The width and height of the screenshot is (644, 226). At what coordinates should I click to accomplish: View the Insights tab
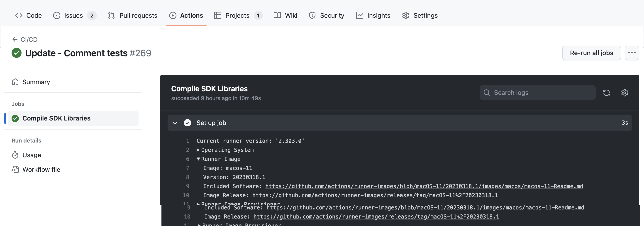click(373, 15)
